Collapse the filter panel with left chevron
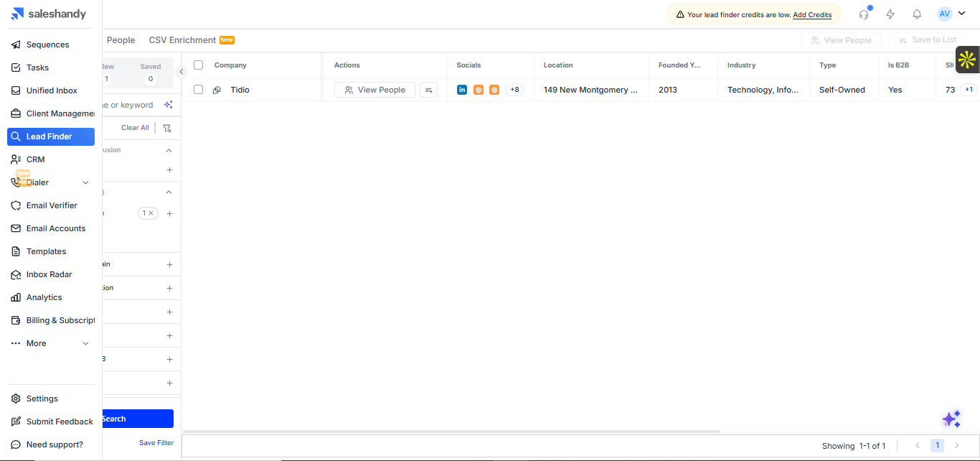This screenshot has height=461, width=980. pyautogui.click(x=182, y=72)
